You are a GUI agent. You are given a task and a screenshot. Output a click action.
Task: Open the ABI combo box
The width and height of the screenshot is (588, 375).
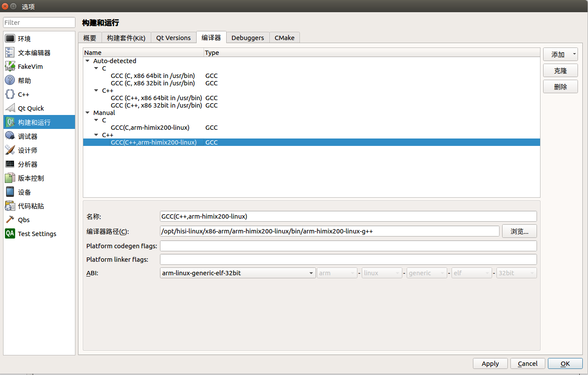coord(311,273)
